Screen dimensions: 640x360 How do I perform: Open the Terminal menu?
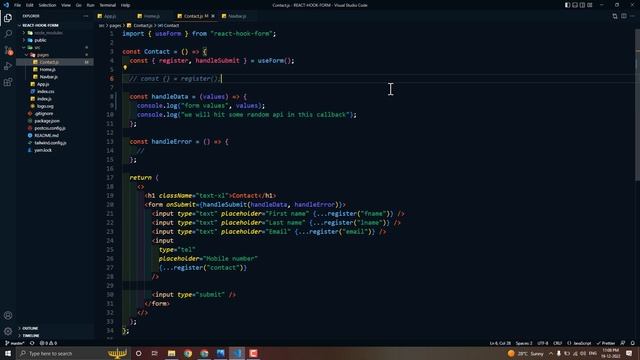pos(107,5)
